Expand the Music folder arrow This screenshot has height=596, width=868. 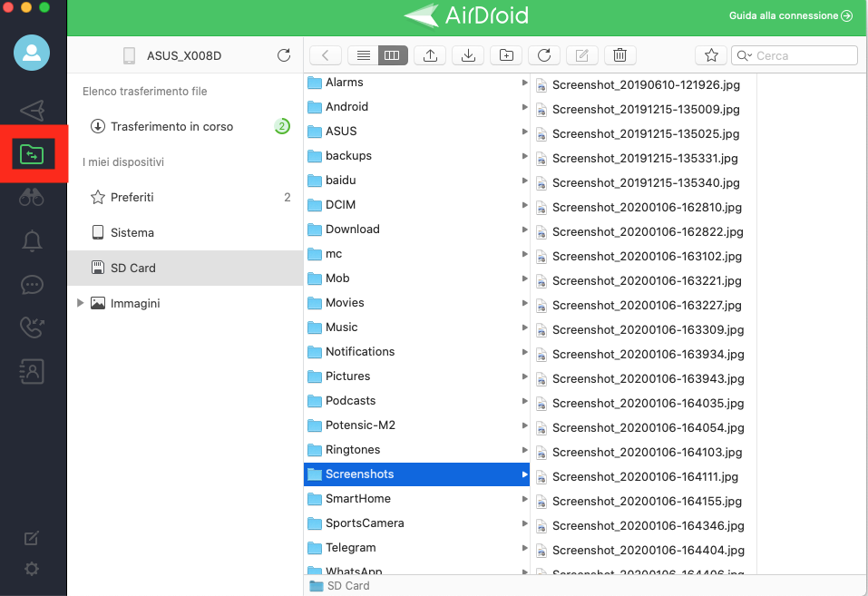pyautogui.click(x=524, y=327)
